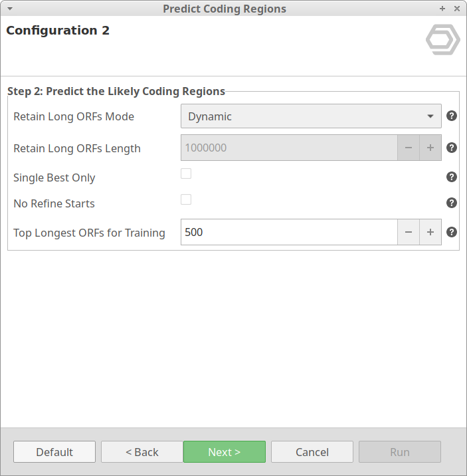467x476 pixels.
Task: Go back with the Back button
Action: (x=142, y=452)
